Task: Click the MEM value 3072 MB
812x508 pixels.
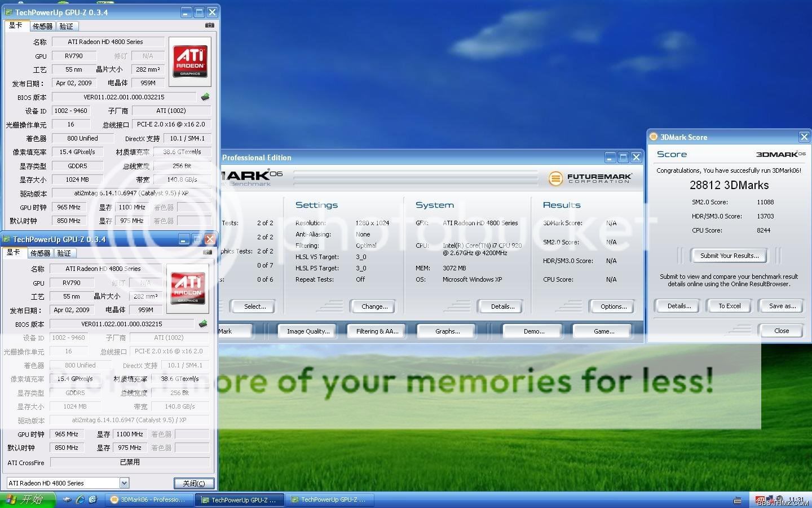Action: [x=454, y=268]
